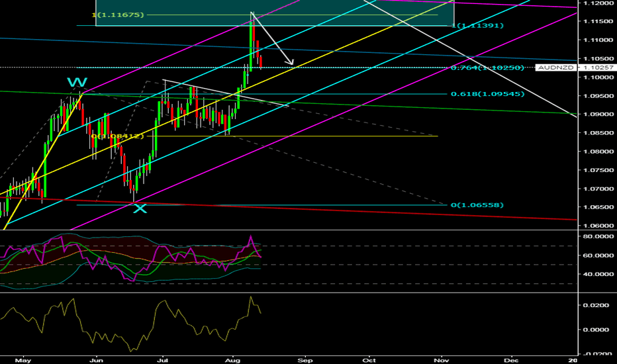Select the 0(1.06558) Fibonacci label

tap(477, 205)
